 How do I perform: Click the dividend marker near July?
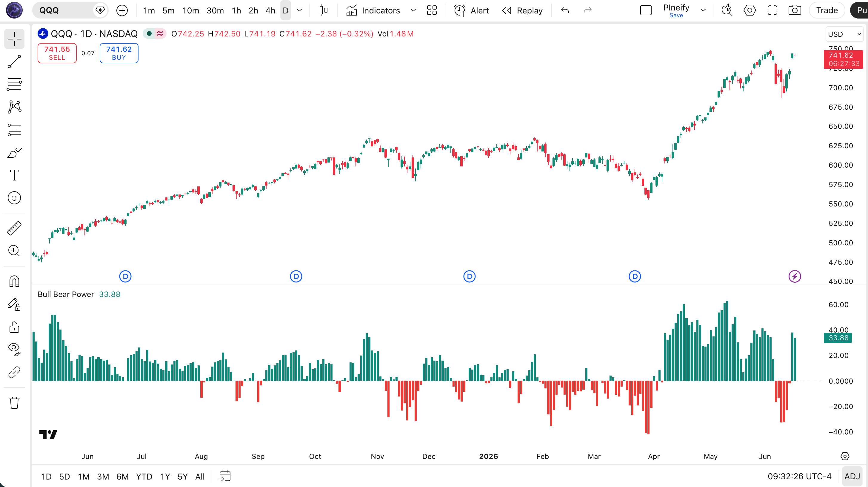pos(125,277)
